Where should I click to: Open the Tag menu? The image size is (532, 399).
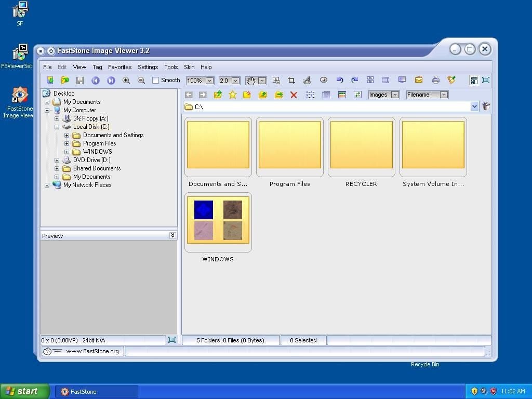(x=97, y=67)
